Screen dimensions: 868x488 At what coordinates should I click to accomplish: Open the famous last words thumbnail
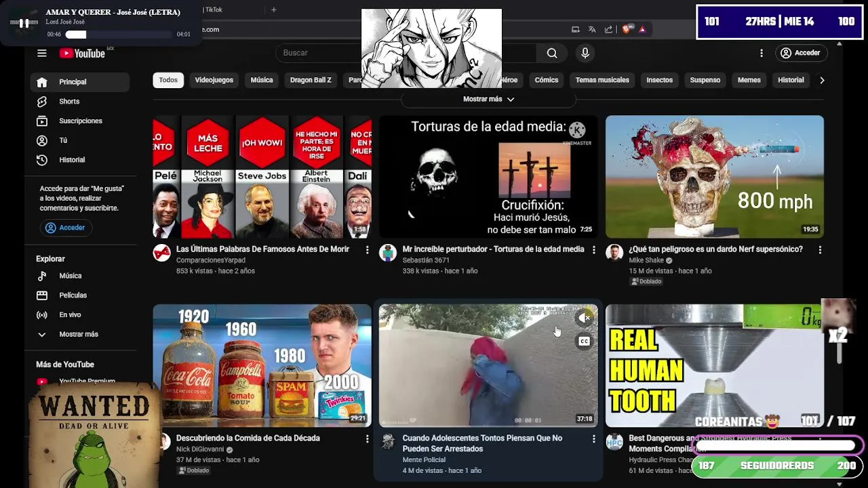262,176
